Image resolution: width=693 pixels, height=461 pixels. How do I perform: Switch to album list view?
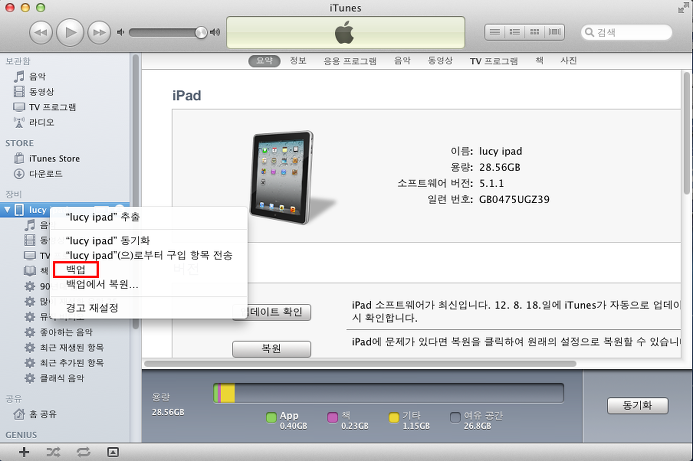pos(514,32)
